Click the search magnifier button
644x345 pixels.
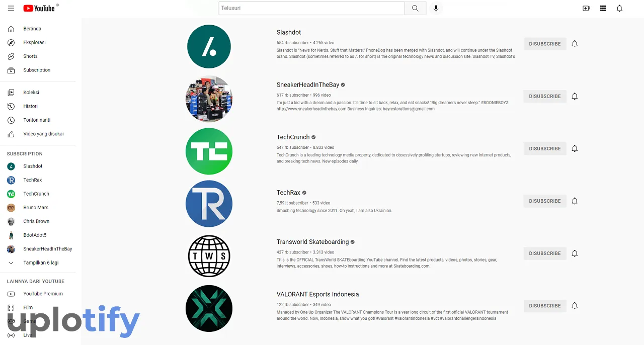click(415, 9)
